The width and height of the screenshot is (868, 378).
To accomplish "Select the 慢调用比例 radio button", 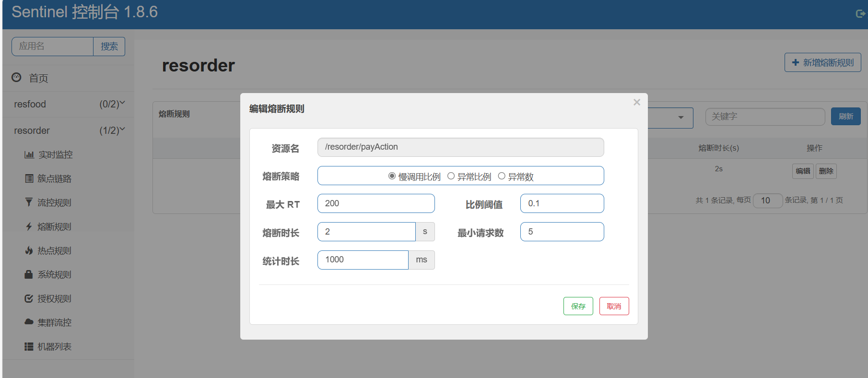I will tap(392, 176).
